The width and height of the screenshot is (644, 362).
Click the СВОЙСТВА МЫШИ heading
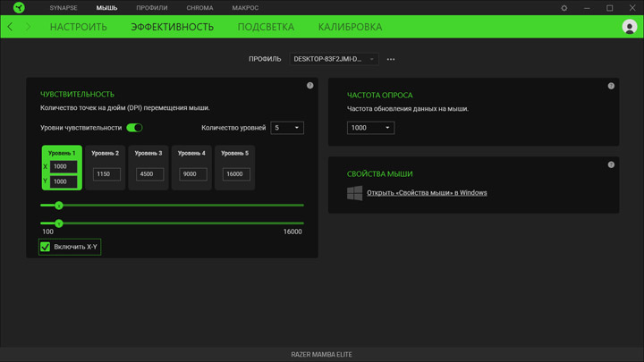(380, 174)
